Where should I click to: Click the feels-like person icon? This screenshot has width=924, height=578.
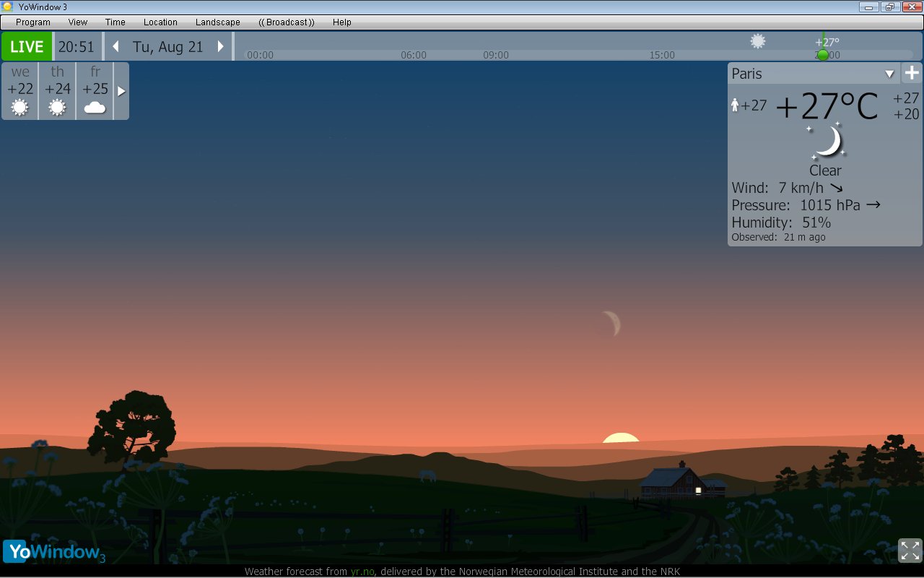(x=735, y=105)
